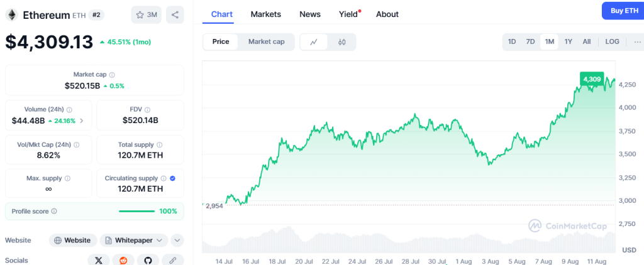Screen dimensions: 644x265
Task: Click the share icon next to watchlist
Action: point(174,14)
